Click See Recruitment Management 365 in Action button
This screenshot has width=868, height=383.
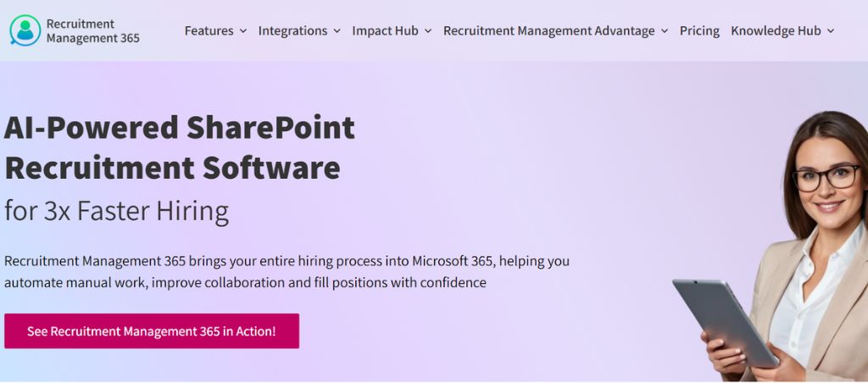[x=152, y=331]
